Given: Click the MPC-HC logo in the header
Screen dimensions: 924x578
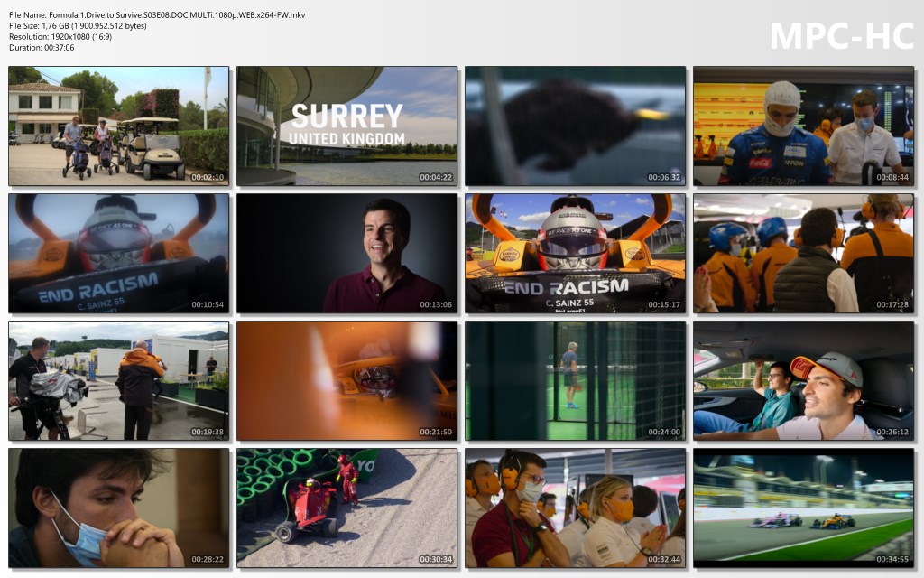Looking at the screenshot, I should coord(841,35).
